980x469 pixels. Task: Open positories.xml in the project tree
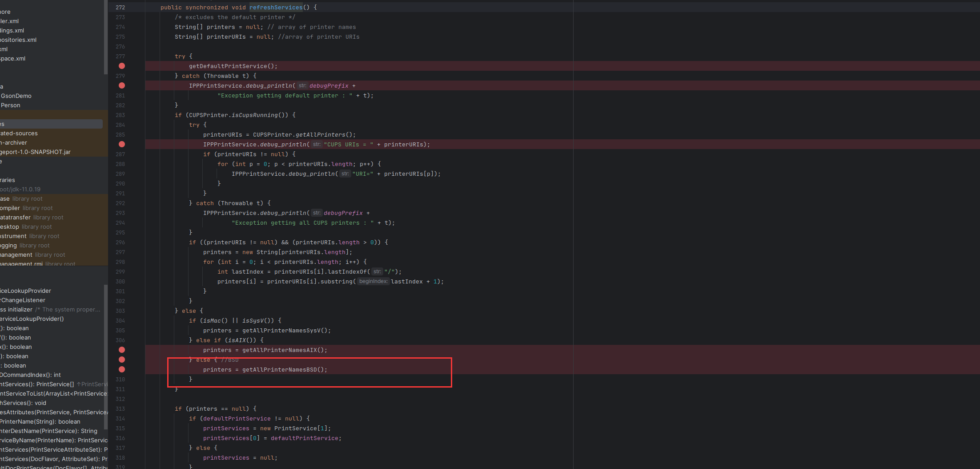(x=18, y=40)
